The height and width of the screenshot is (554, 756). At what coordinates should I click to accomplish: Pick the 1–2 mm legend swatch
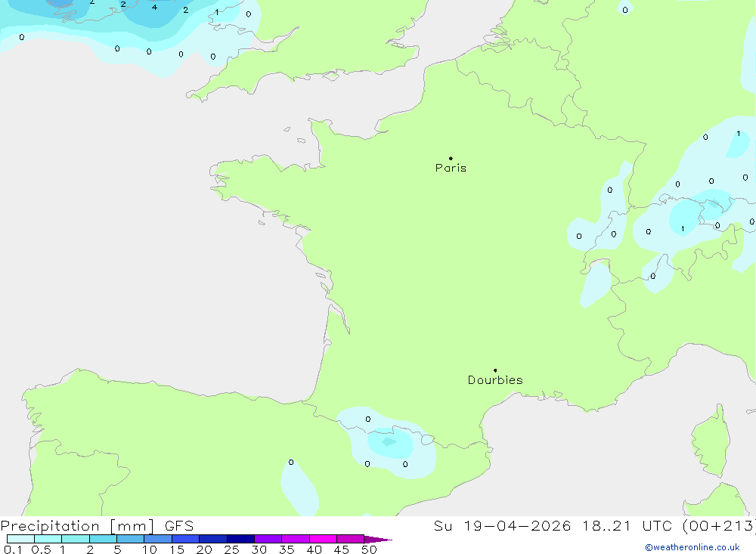[76, 539]
